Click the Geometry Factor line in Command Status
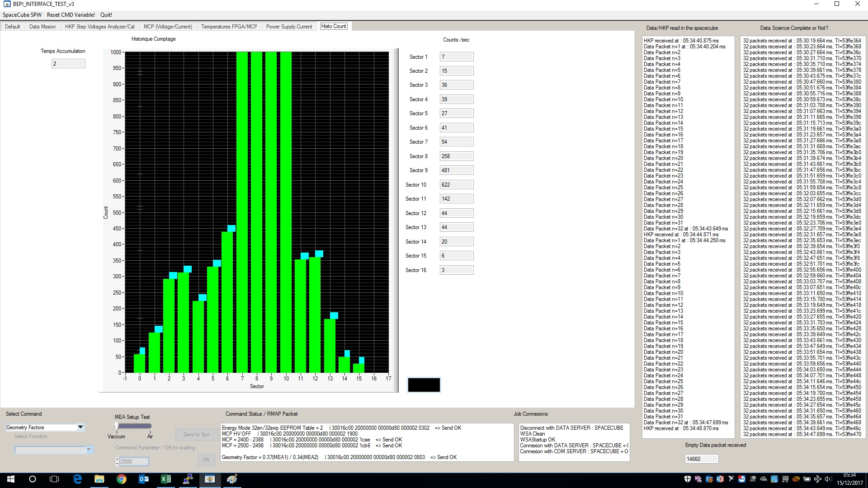Image resolution: width=868 pixels, height=488 pixels. click(339, 457)
